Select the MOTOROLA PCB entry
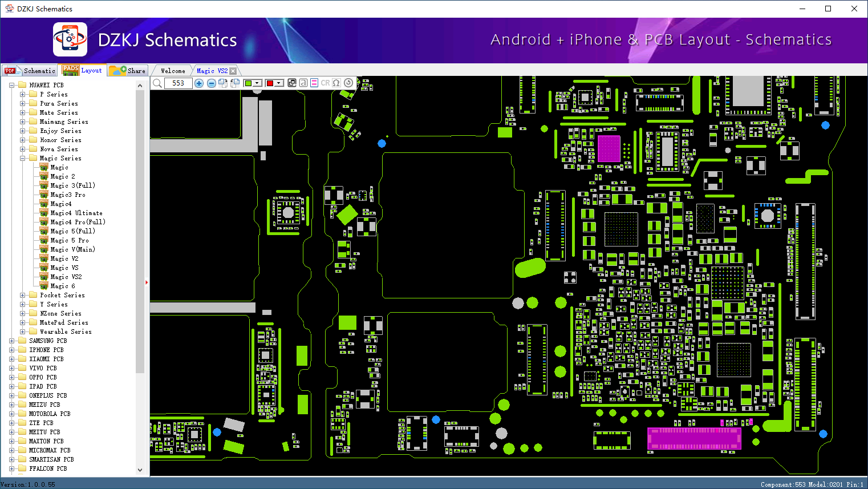 point(50,414)
